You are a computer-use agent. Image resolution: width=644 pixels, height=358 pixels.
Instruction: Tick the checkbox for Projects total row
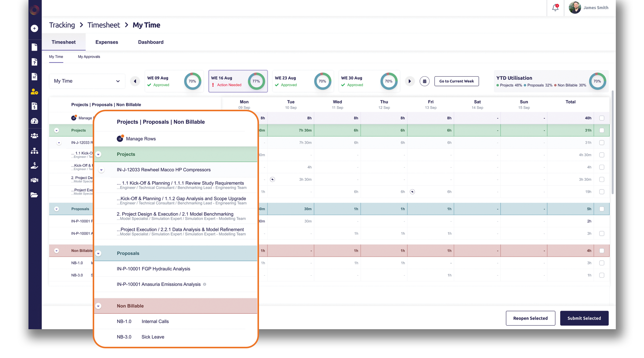click(602, 130)
